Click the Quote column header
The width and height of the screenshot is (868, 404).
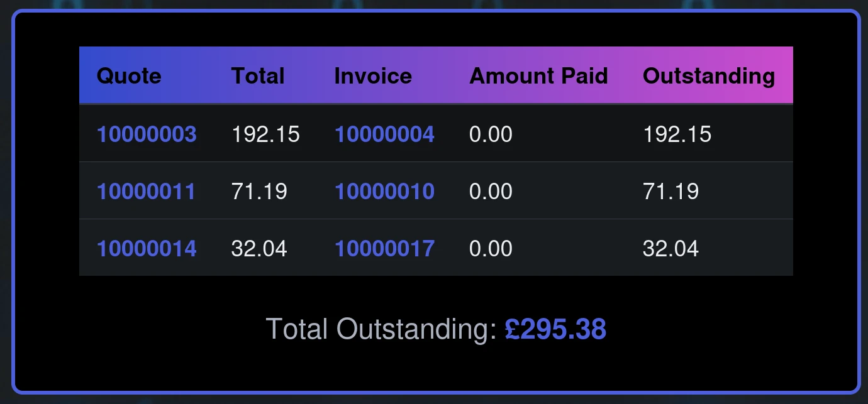pyautogui.click(x=129, y=76)
